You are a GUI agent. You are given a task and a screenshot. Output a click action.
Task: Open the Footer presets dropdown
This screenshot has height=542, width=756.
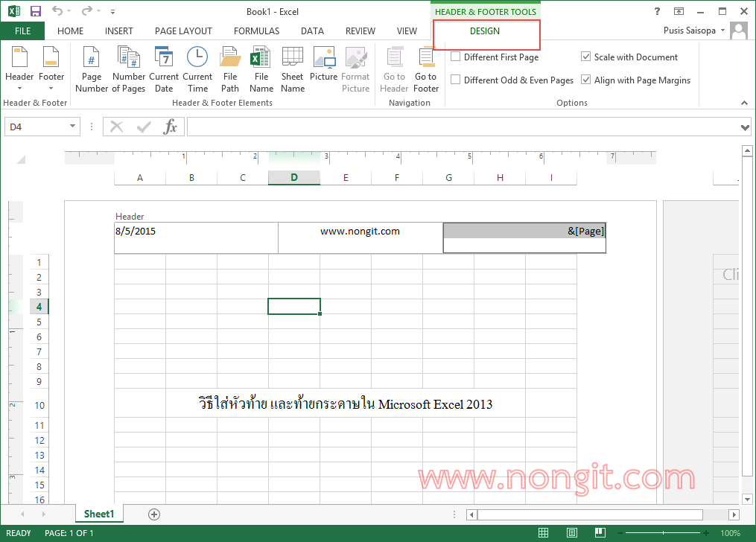tap(51, 69)
